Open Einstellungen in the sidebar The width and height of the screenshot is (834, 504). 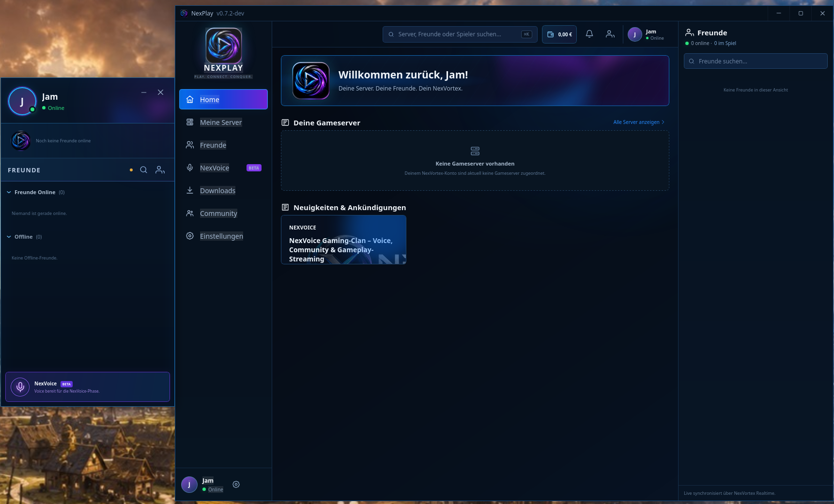(223, 236)
